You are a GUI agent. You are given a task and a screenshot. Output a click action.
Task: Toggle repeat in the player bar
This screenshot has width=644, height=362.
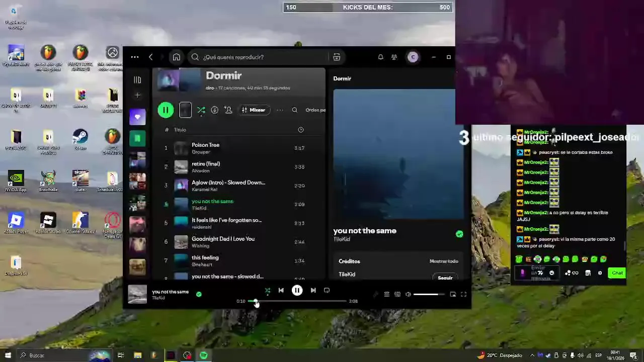(327, 290)
